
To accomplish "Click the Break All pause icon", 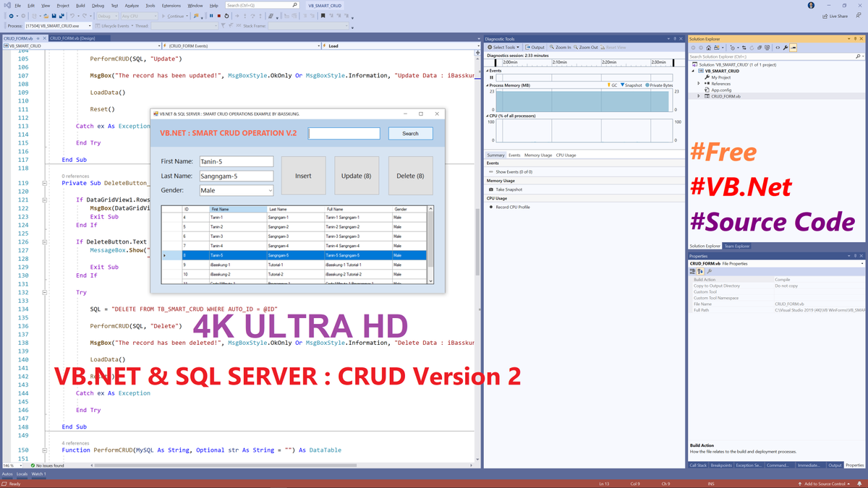I will click(211, 16).
